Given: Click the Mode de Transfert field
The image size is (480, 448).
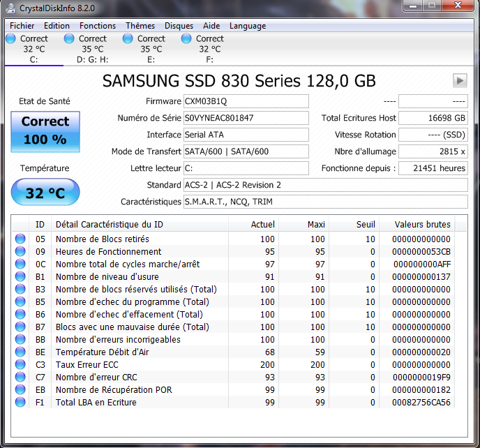Looking at the screenshot, I should coord(246,151).
